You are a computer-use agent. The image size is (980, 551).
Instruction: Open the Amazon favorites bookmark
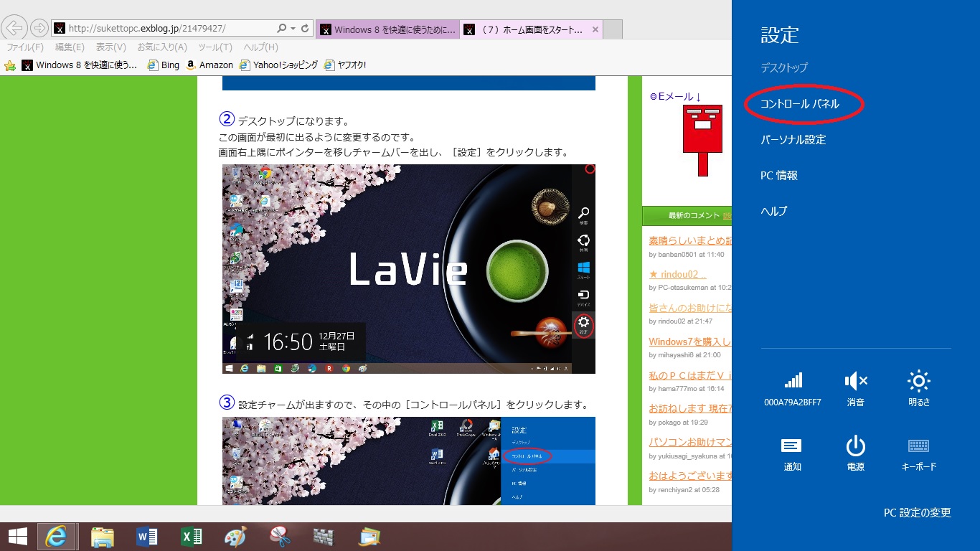click(x=209, y=65)
